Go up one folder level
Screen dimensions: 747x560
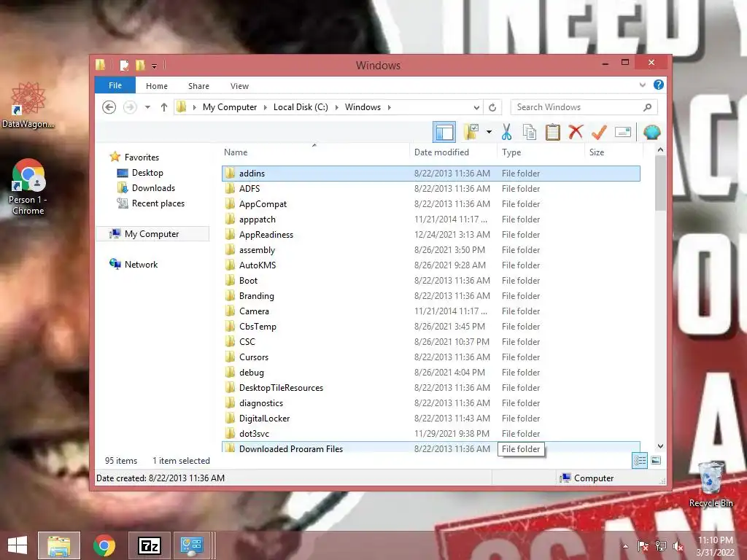pyautogui.click(x=164, y=107)
